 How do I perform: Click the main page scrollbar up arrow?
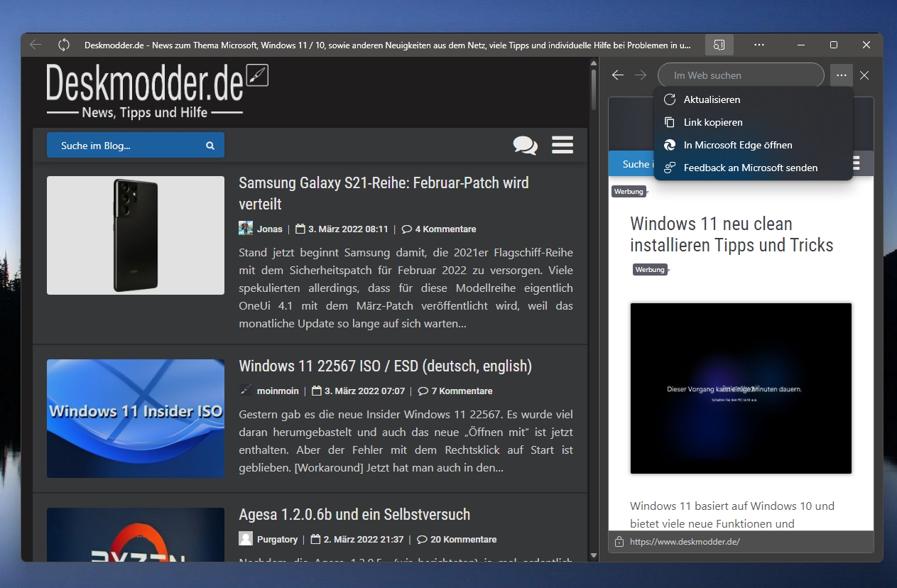click(x=594, y=64)
